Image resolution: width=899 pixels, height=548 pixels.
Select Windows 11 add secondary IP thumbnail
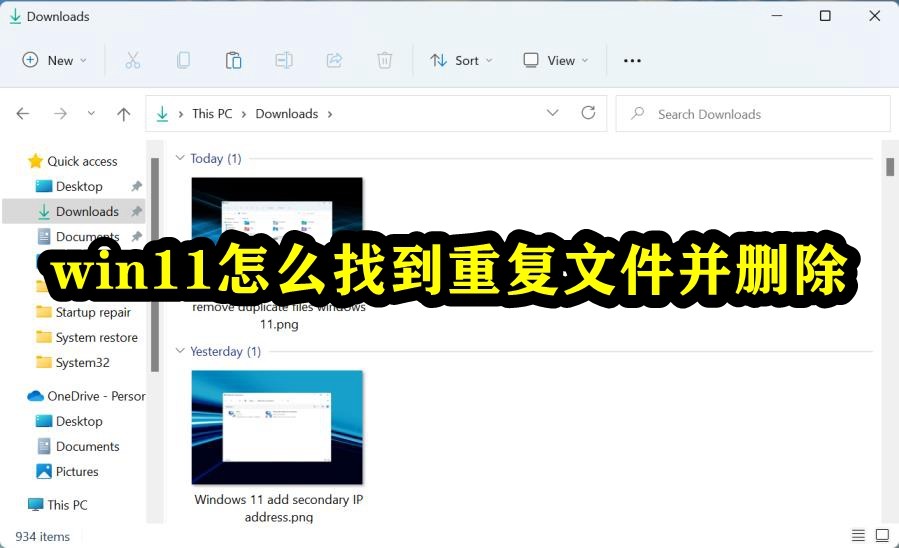pyautogui.click(x=277, y=427)
